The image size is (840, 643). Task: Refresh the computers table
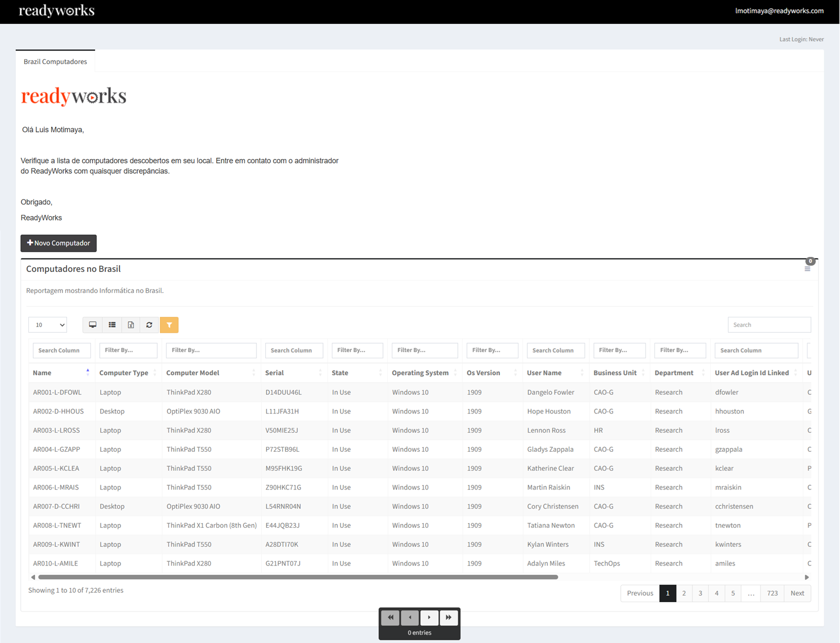149,325
